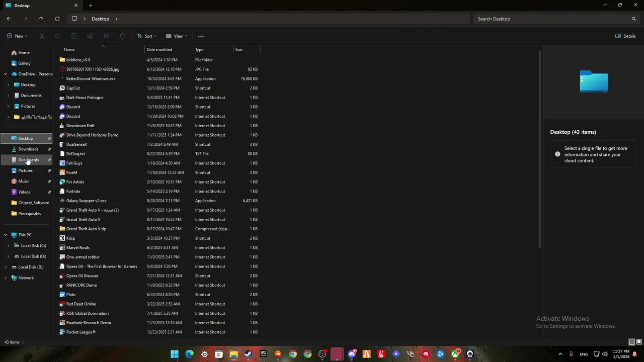Open SoundCloud from the taskbar
644x362 pixels.
coord(278,354)
